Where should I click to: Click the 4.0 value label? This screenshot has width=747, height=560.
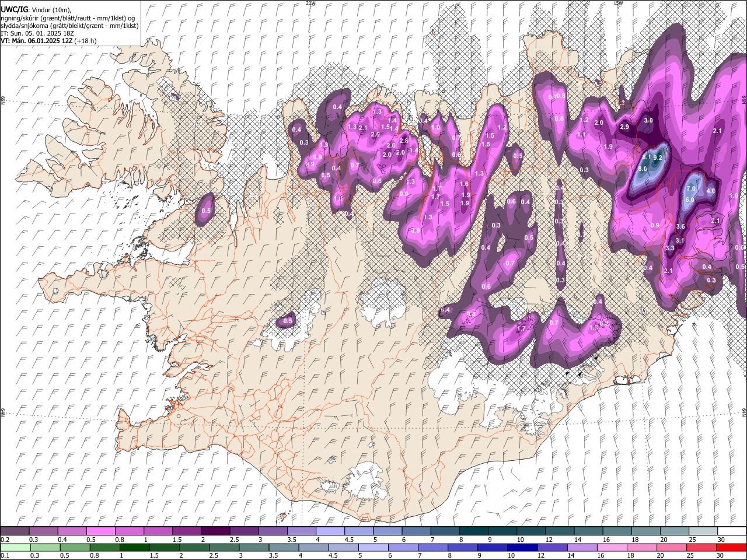click(711, 191)
